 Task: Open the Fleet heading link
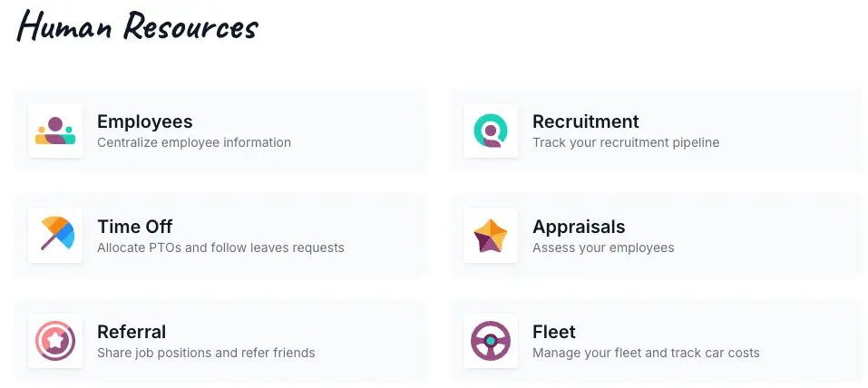(553, 332)
